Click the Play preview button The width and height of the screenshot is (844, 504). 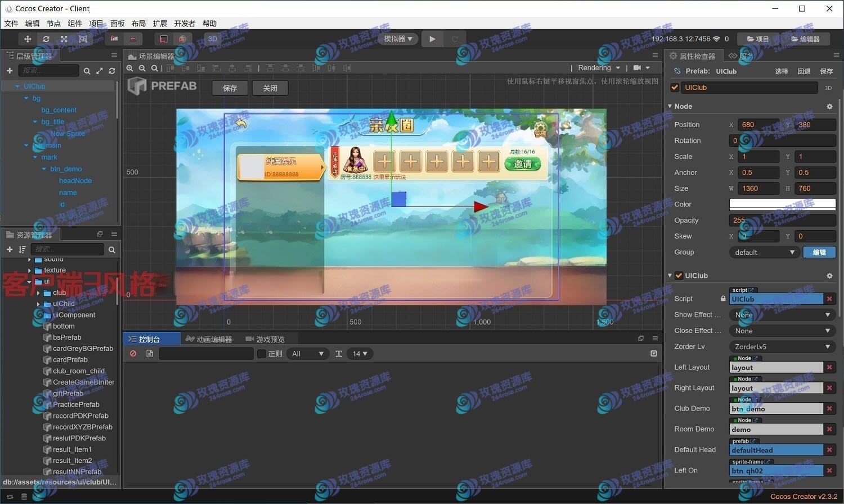[432, 39]
